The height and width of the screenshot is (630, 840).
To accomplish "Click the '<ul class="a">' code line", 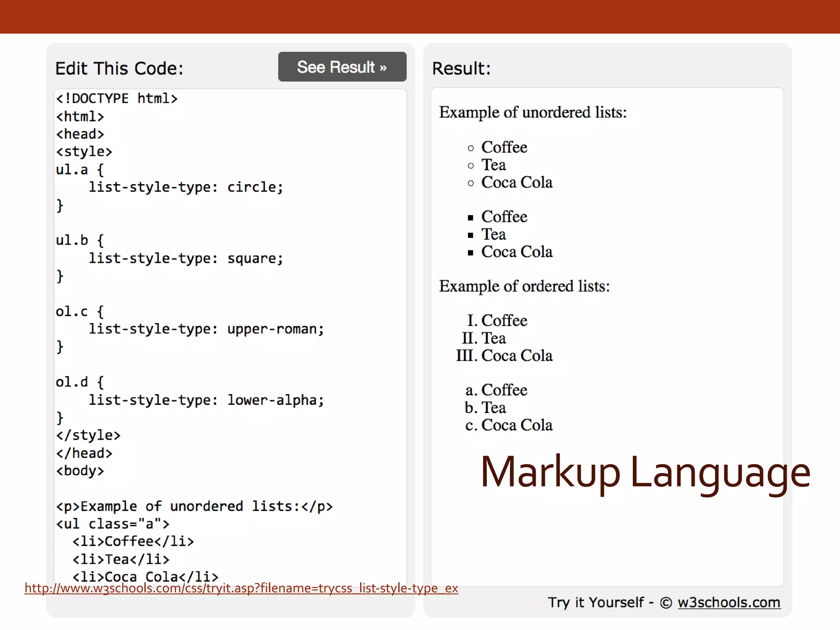I will click(113, 524).
